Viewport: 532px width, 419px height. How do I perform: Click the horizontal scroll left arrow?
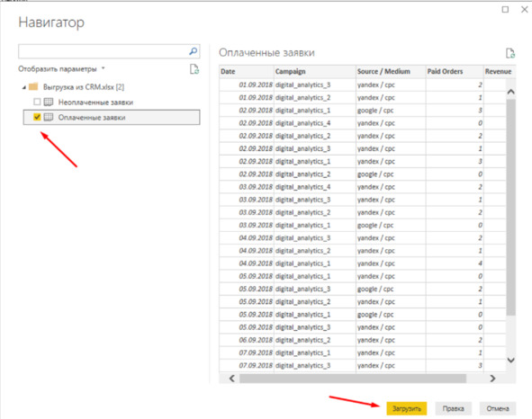pyautogui.click(x=231, y=379)
